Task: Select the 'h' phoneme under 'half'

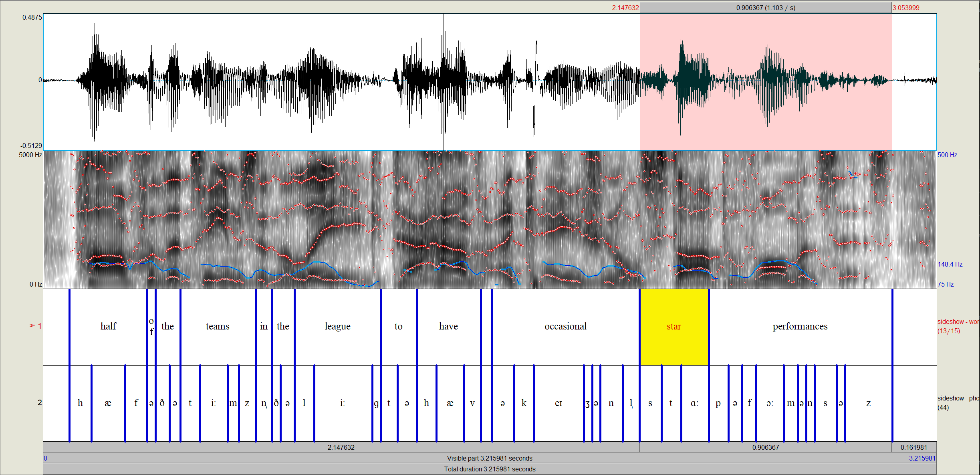Action: (x=81, y=403)
